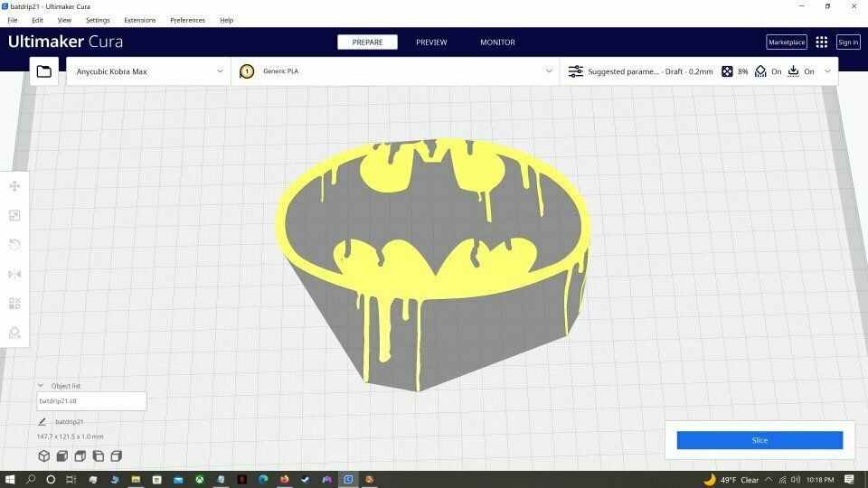Screen dimensions: 868x488
Task: Open notification center in system tray
Action: (849, 479)
